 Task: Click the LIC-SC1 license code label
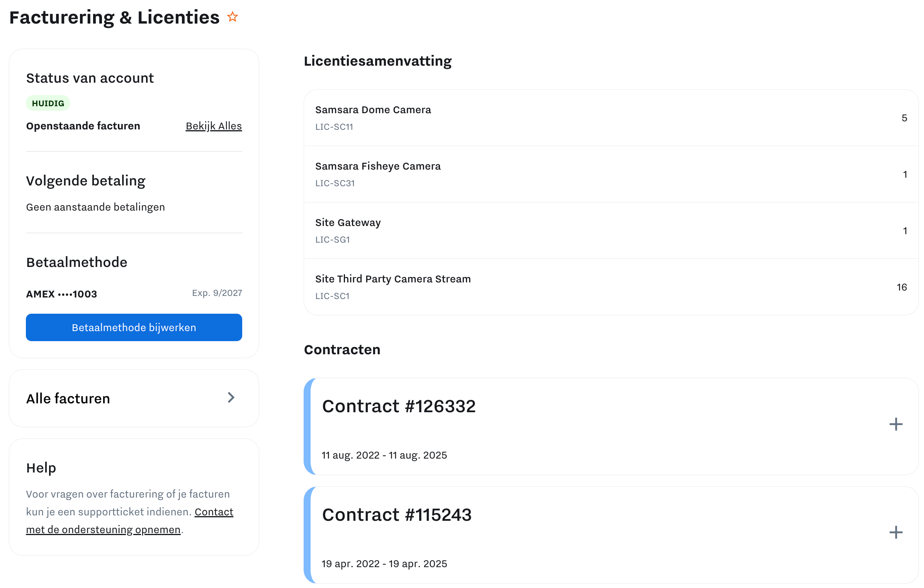click(332, 296)
